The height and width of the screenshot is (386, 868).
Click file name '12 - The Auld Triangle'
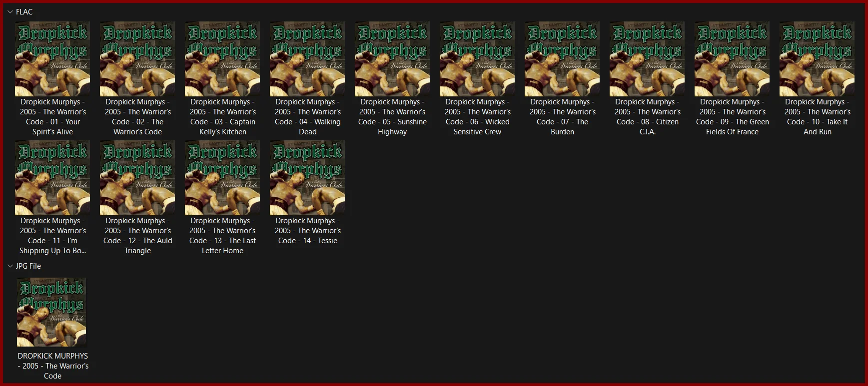point(137,236)
